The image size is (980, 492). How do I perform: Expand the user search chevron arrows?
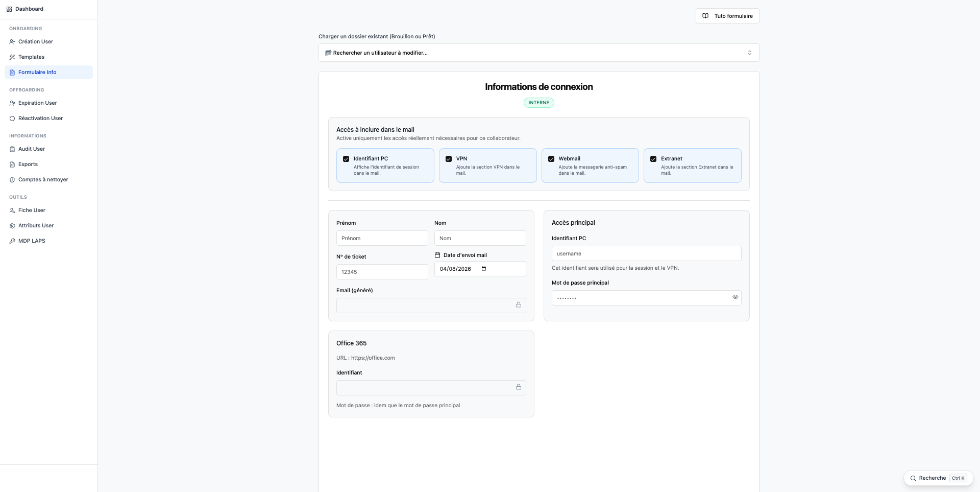pyautogui.click(x=750, y=53)
